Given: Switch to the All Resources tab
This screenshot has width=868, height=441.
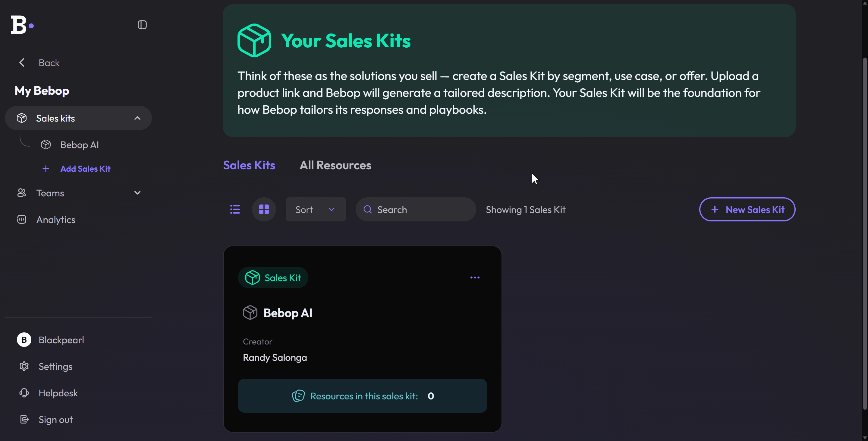Looking at the screenshot, I should (x=335, y=165).
